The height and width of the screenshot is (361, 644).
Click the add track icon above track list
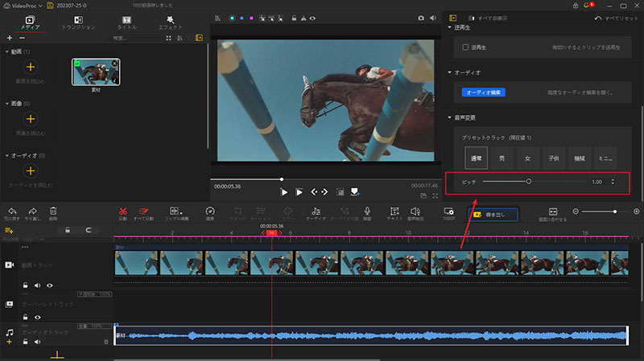(9, 231)
